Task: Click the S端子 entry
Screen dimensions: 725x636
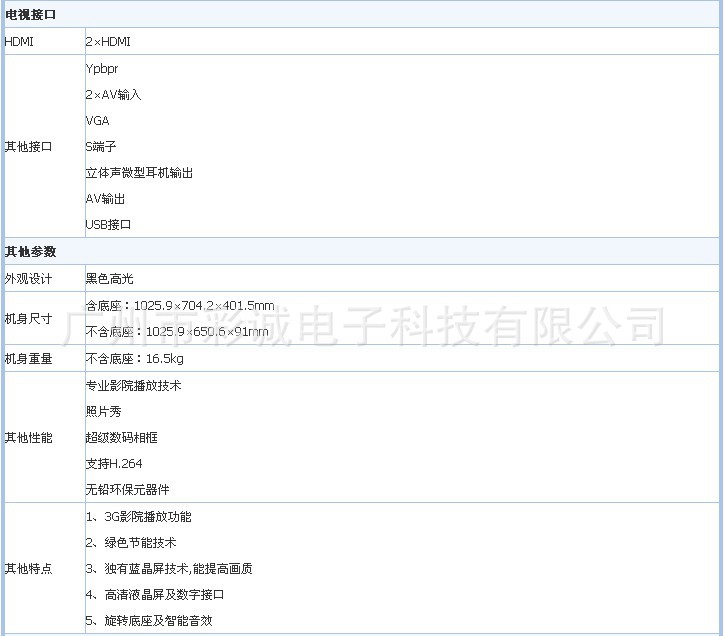Action: click(x=101, y=146)
